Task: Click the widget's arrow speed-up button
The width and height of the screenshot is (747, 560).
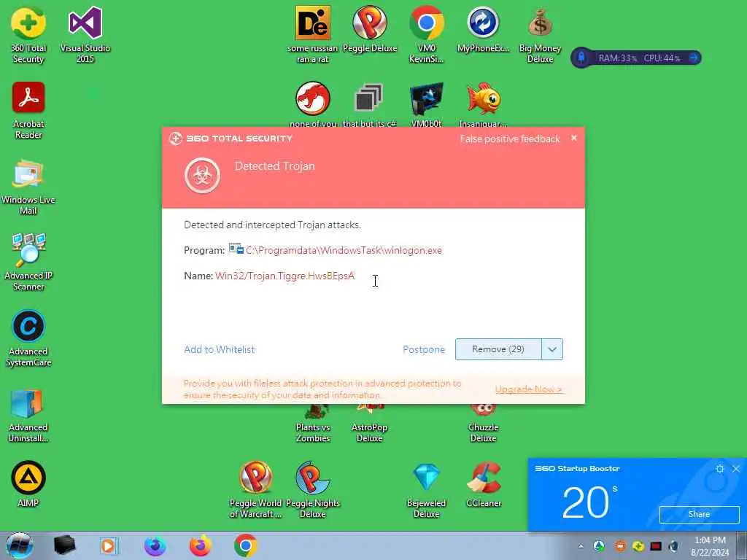Action: click(x=694, y=58)
